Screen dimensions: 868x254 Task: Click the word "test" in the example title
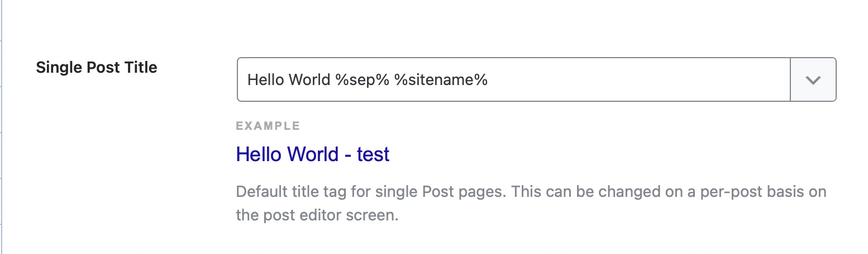(x=373, y=154)
